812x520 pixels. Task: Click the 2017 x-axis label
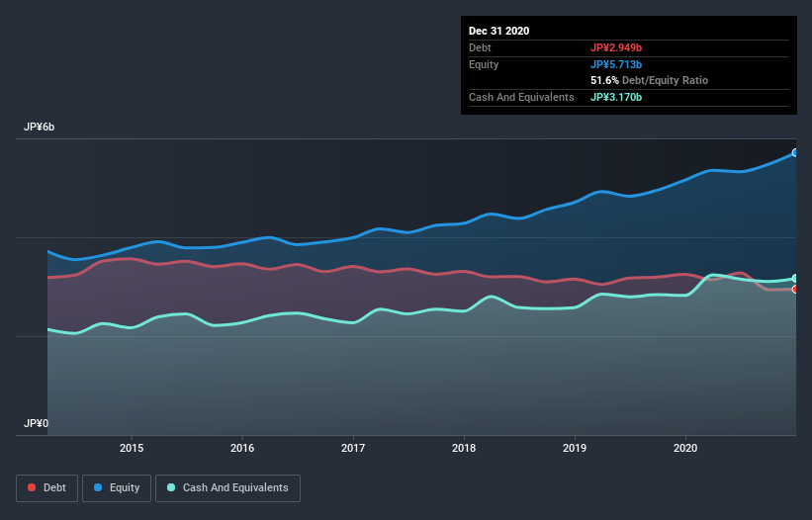[353, 448]
